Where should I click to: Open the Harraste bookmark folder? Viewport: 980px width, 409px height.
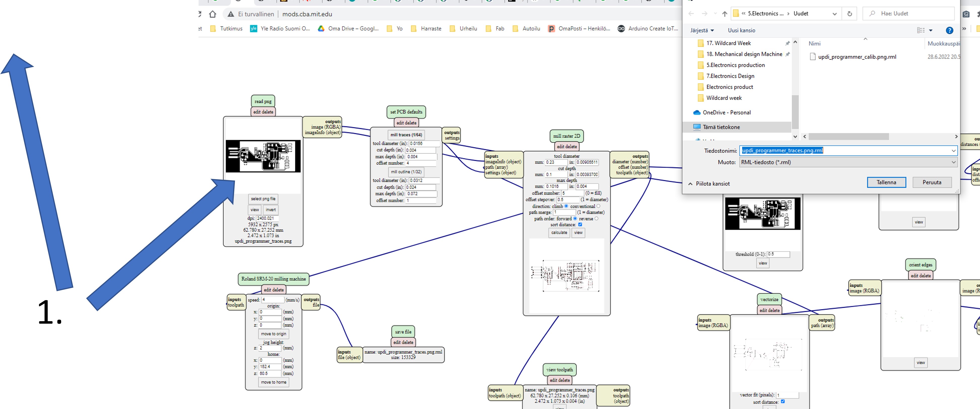click(426, 28)
